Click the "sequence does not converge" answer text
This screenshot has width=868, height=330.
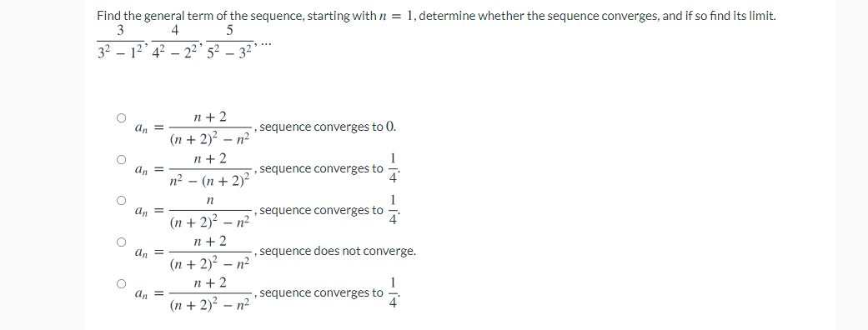click(338, 252)
